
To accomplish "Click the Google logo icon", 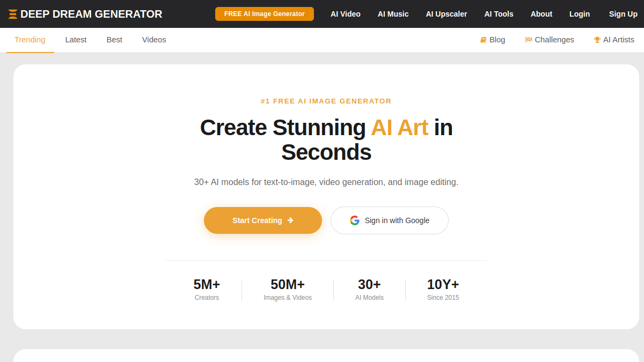I will [x=355, y=220].
